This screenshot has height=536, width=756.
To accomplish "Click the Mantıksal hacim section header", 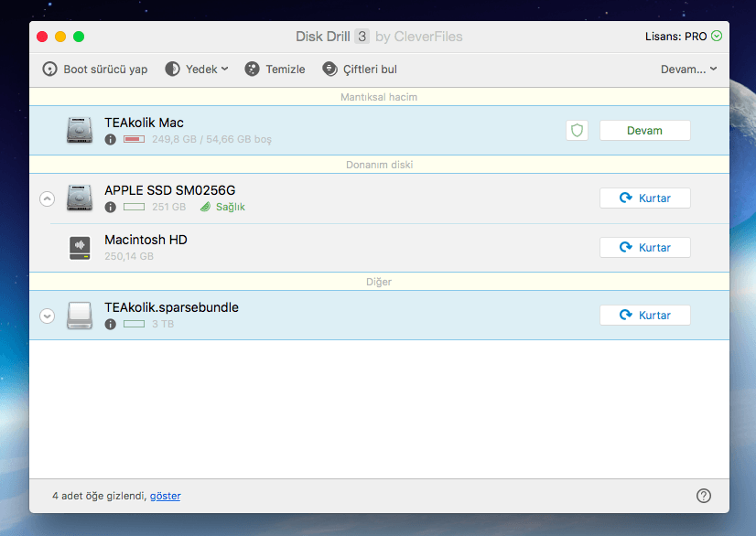I will (379, 97).
